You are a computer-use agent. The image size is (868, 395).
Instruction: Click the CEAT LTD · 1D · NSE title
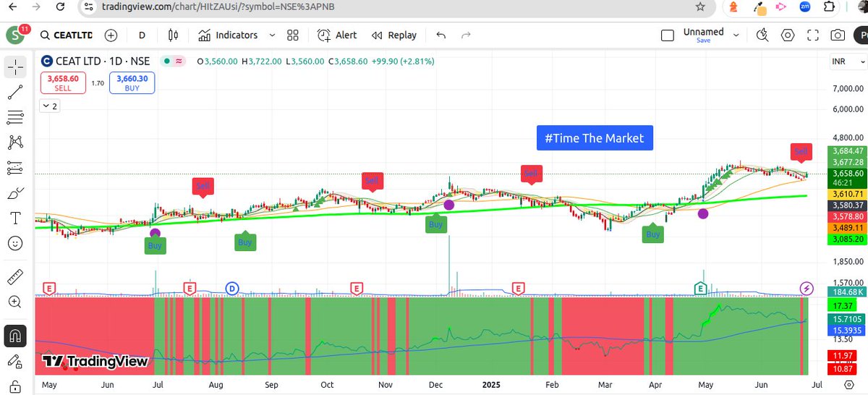(x=103, y=61)
